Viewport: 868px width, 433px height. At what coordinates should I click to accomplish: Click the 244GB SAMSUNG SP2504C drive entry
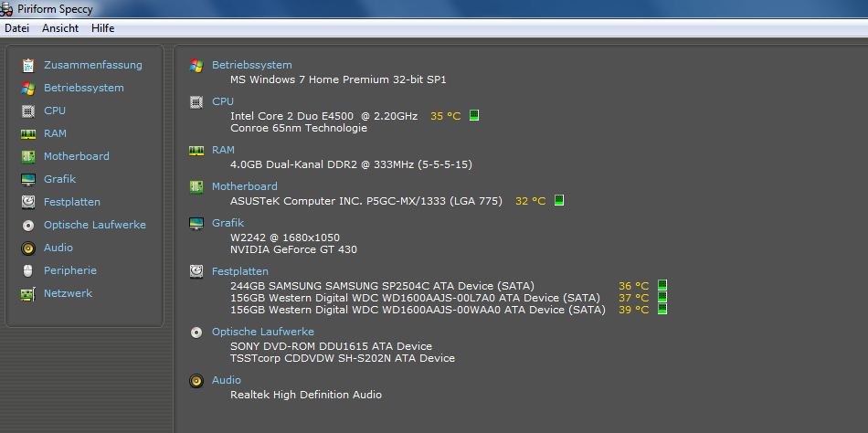pyautogui.click(x=383, y=286)
